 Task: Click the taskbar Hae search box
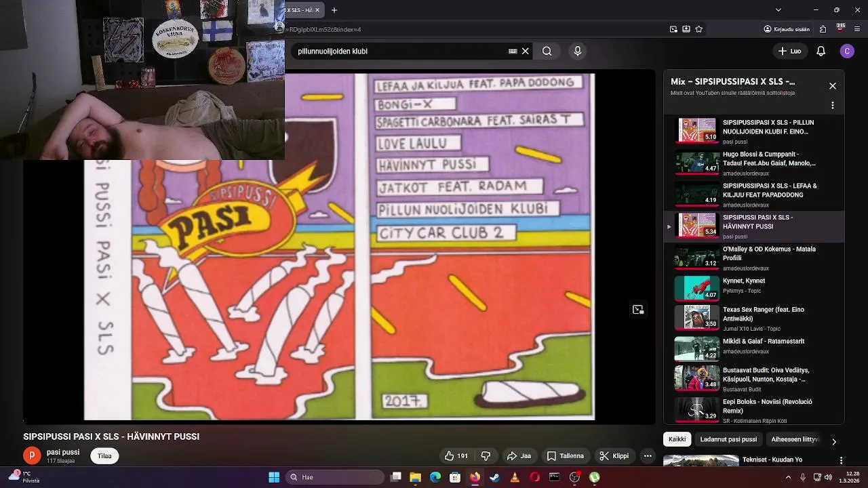335,477
